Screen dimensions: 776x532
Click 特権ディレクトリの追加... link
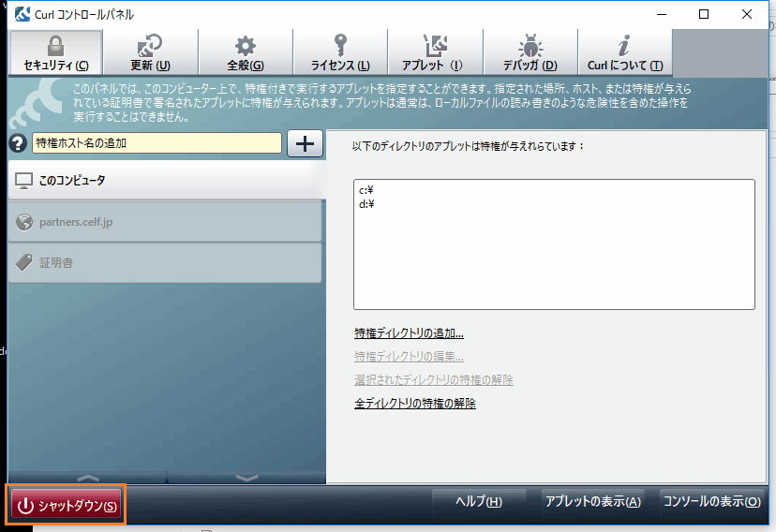point(409,333)
